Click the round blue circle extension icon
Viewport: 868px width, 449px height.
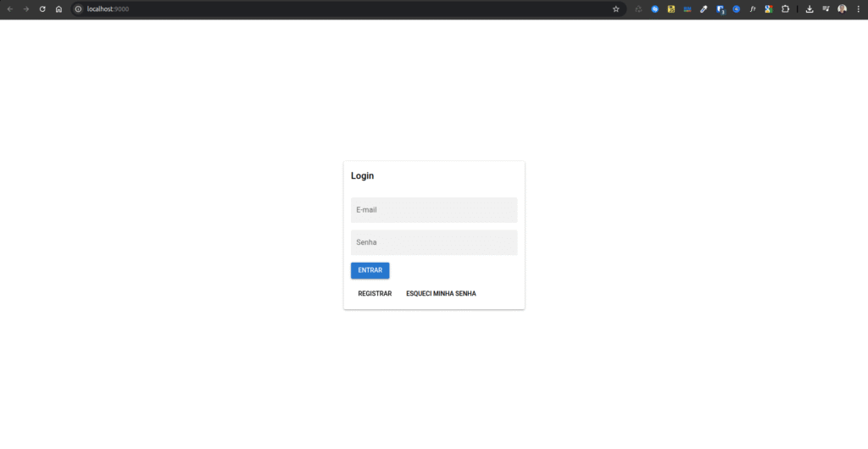pyautogui.click(x=737, y=8)
